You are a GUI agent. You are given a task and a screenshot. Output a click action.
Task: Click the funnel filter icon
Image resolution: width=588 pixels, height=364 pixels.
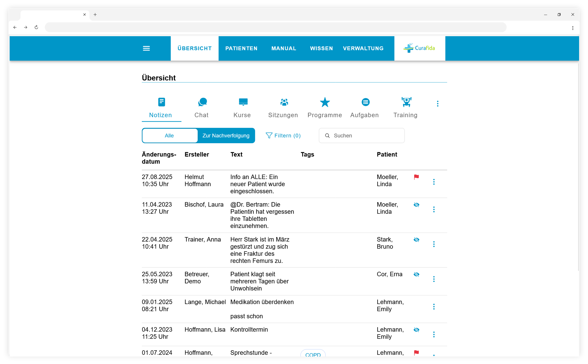coord(269,135)
